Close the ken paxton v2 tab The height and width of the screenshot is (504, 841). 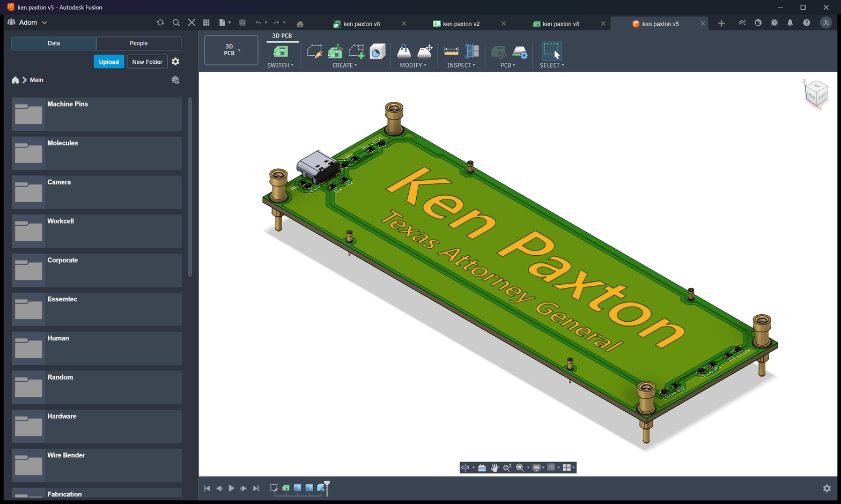click(504, 24)
